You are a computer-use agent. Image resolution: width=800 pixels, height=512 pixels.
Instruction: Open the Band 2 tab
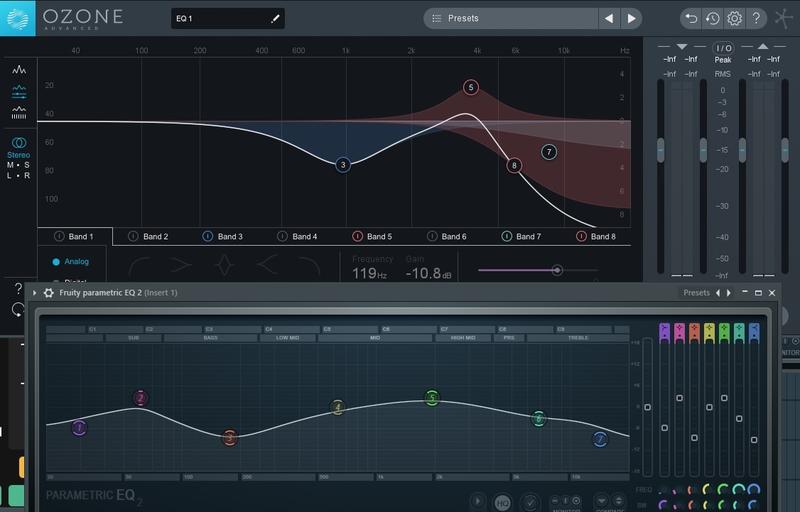click(149, 237)
